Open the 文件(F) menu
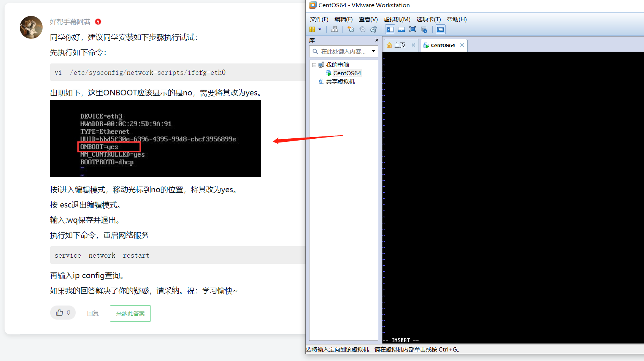644x361 pixels. 319,19
